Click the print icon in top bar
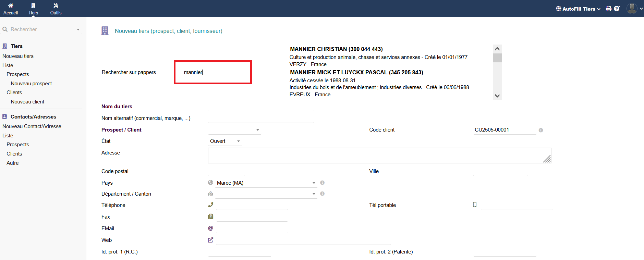Screen dimensions: 644x260 tap(608, 9)
